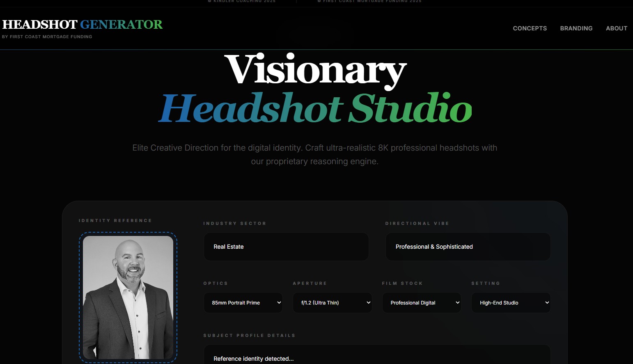
Task: Open the CONCEPTS navigation link
Action: coord(530,28)
